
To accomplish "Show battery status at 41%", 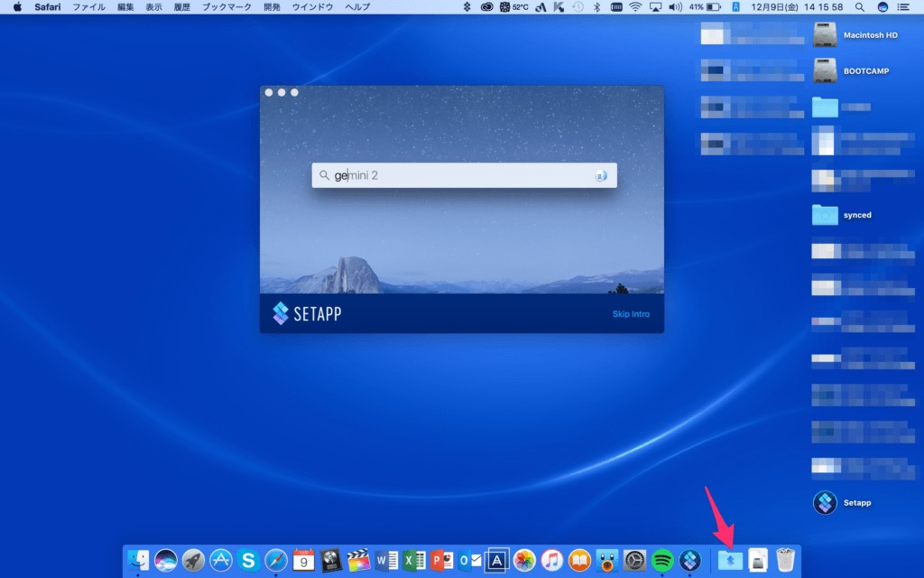I will (x=705, y=7).
